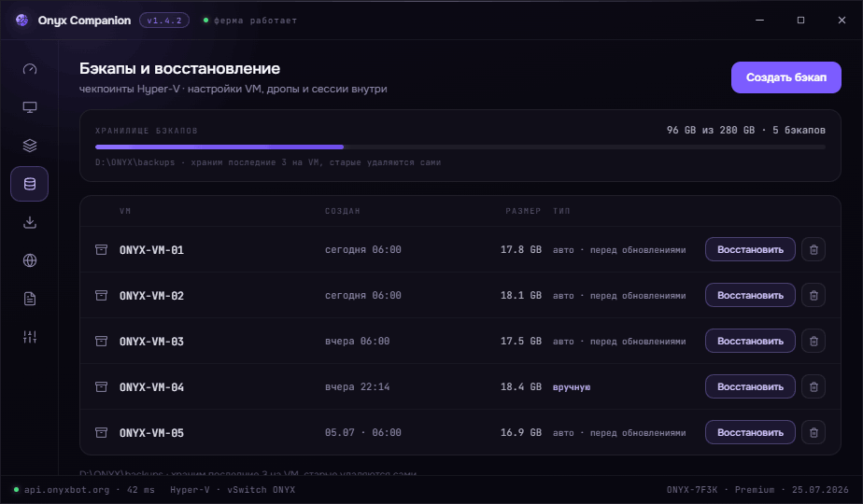Open the download sidebar icon

(30, 222)
